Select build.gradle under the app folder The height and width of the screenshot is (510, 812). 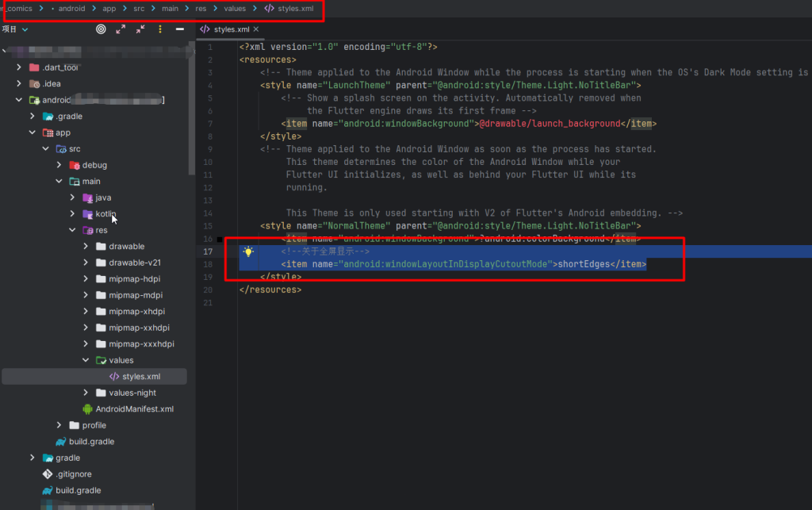tap(91, 442)
